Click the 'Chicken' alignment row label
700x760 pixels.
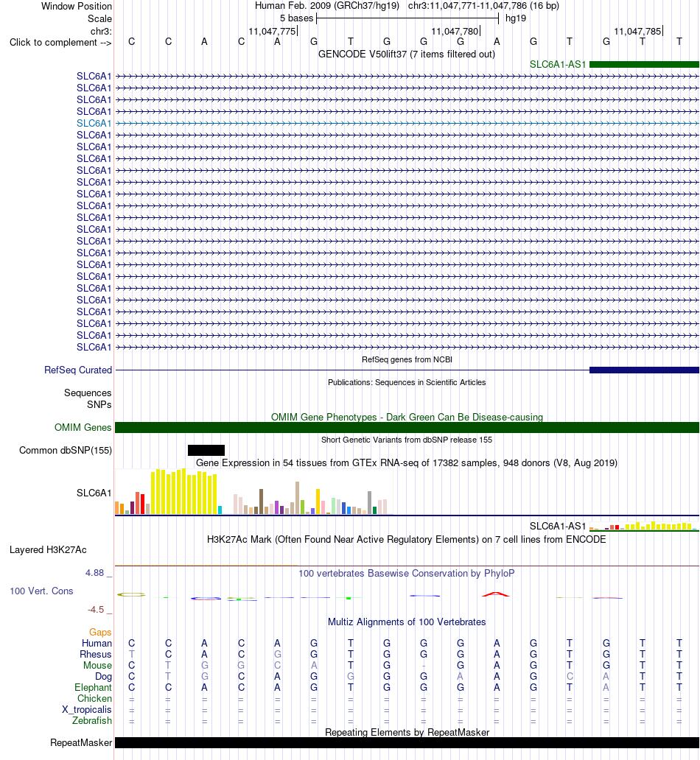[x=94, y=699]
